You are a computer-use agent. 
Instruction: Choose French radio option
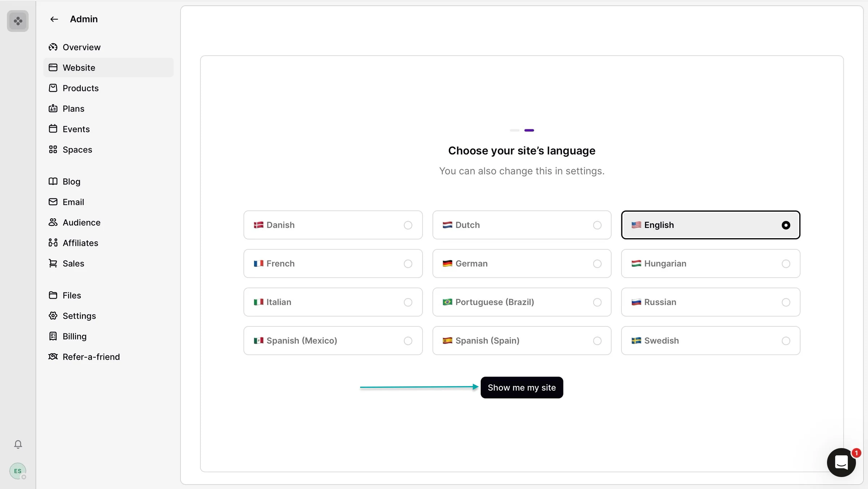(408, 264)
